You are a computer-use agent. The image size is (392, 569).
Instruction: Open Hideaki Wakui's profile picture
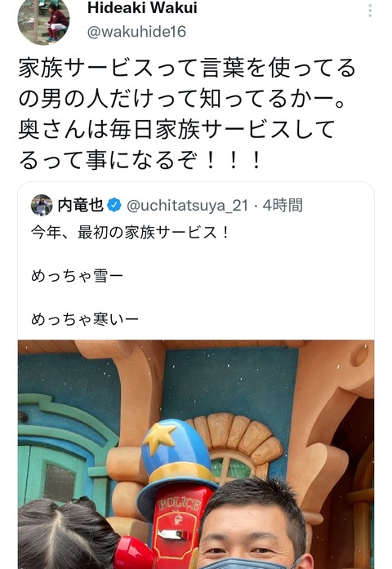(43, 21)
